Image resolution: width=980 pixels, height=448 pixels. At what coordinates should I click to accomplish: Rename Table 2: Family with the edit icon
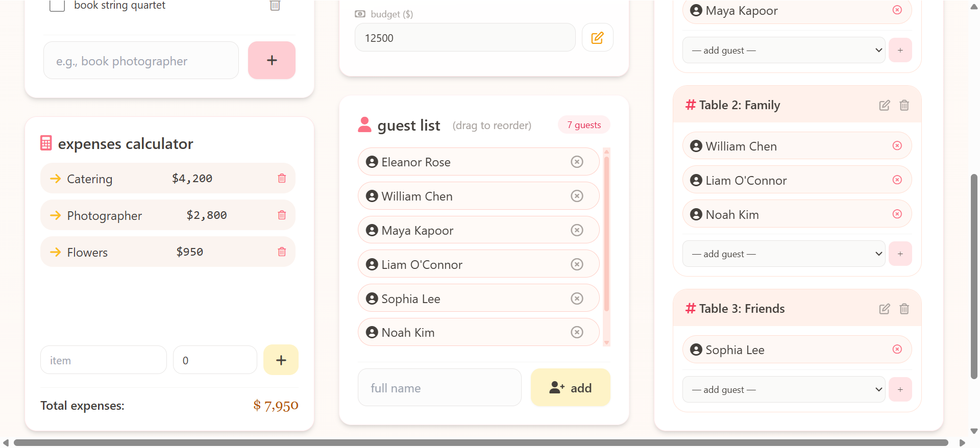click(x=885, y=105)
